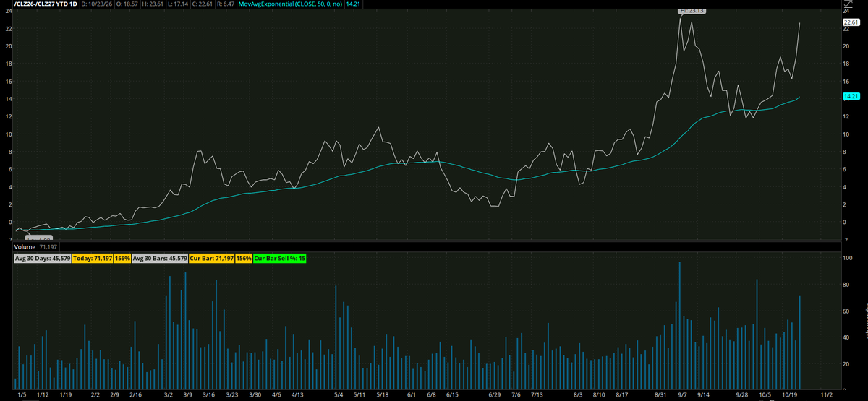Click the Avg 30 Days: 45,579 label
This screenshot has width=868, height=401.
pos(43,258)
